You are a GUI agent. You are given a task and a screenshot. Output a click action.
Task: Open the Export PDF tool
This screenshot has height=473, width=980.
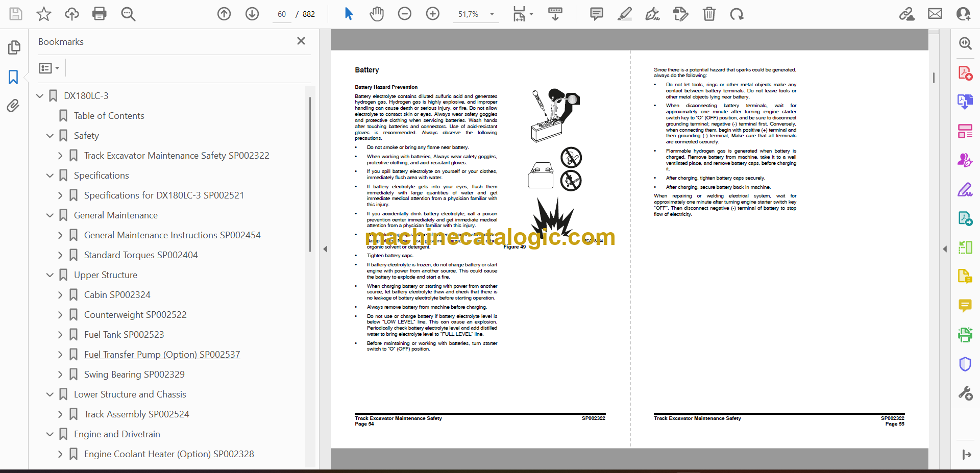pos(965,102)
